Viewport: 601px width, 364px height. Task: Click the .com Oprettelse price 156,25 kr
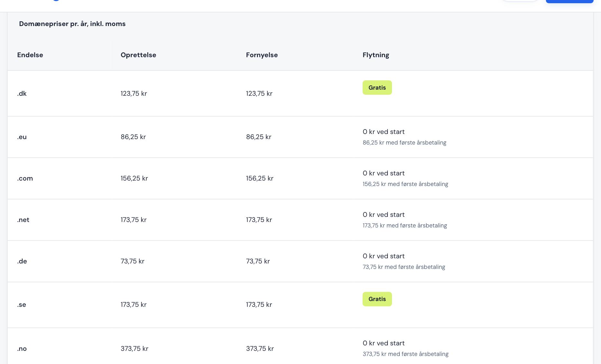[x=134, y=178]
